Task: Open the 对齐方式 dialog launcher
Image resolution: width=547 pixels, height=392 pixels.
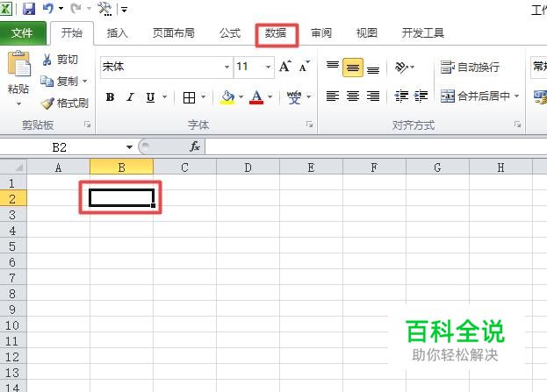Action: pos(517,125)
